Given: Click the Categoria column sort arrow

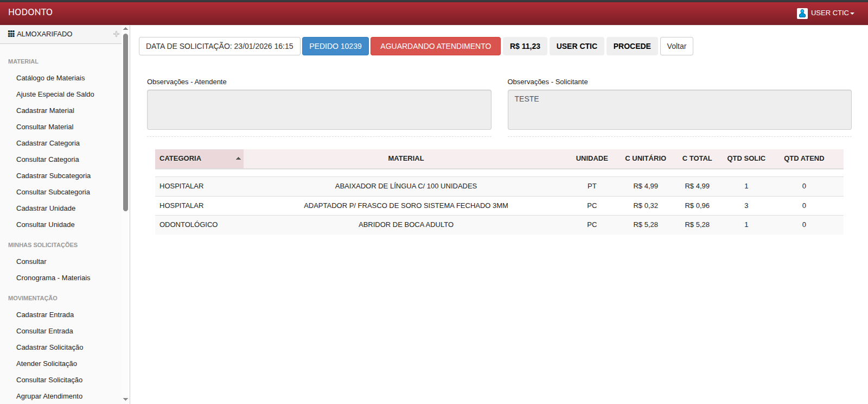Looking at the screenshot, I should pyautogui.click(x=238, y=159).
